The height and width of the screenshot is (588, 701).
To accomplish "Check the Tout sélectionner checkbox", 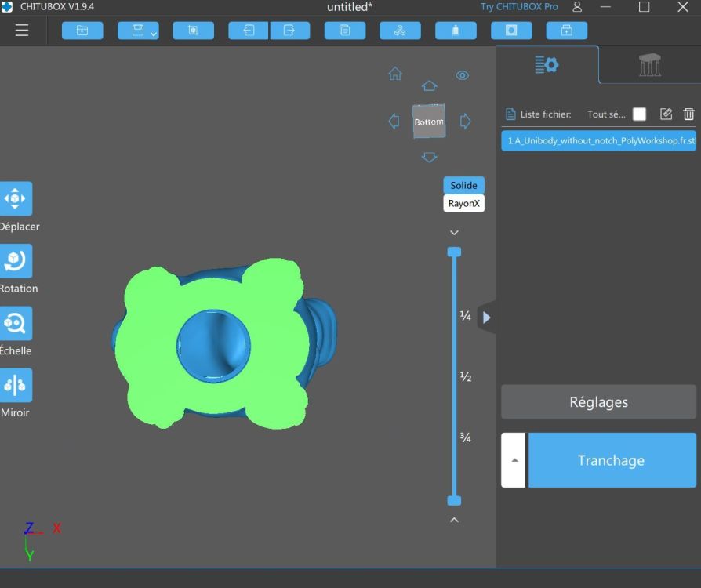I will pos(639,114).
